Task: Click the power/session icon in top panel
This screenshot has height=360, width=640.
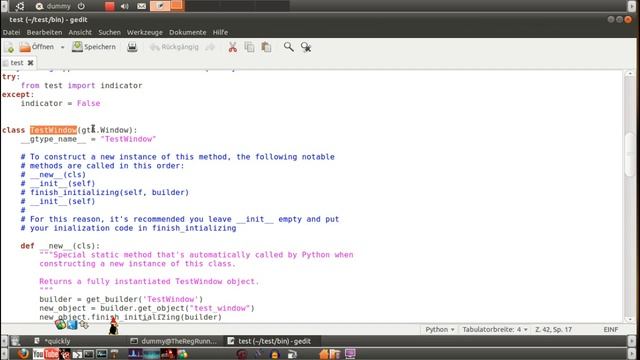Action: point(81,6)
